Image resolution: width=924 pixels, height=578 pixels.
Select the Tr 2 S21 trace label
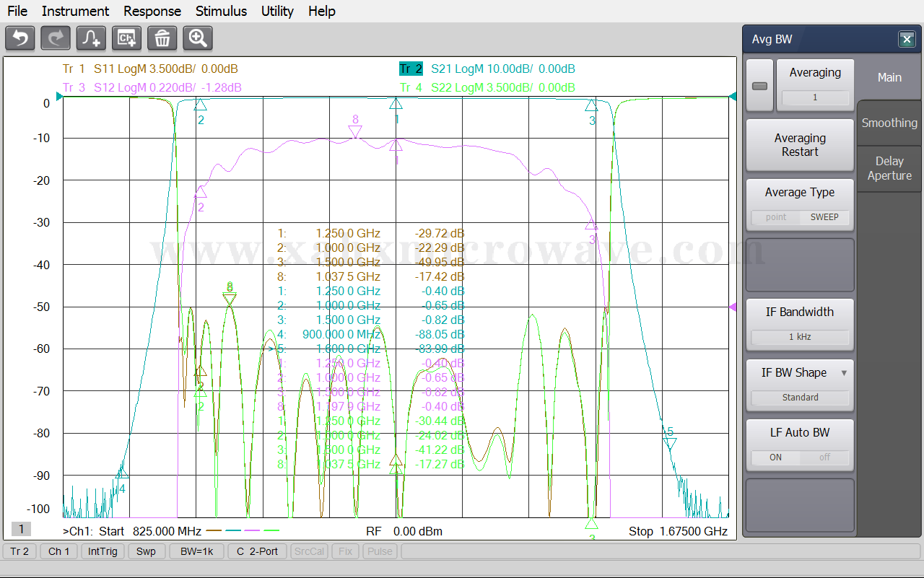pos(411,69)
